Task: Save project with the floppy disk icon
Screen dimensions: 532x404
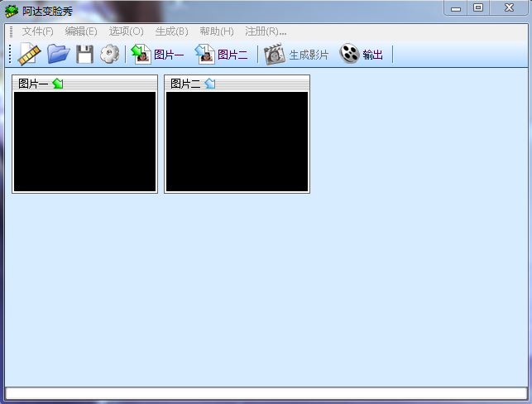Action: 84,54
